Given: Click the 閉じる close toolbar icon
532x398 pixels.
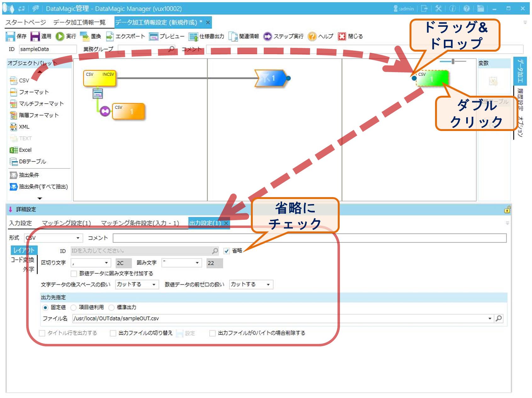Looking at the screenshot, I should tap(342, 37).
